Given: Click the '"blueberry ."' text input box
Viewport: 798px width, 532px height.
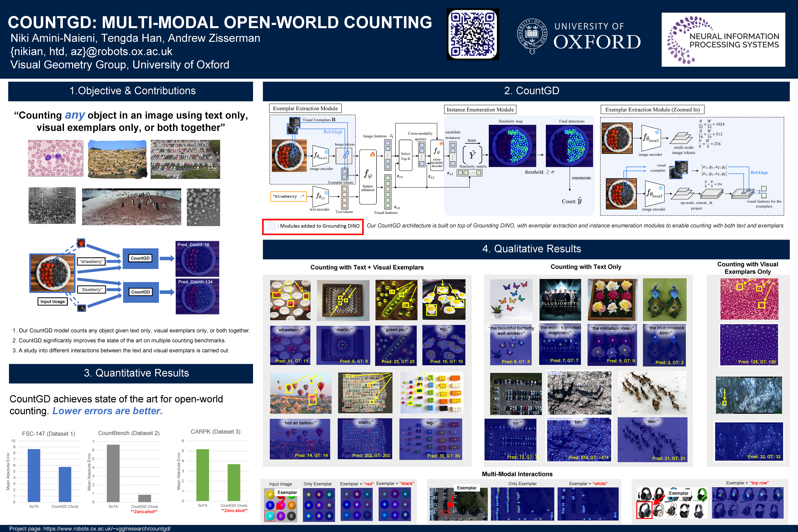Looking at the screenshot, I should 288,196.
